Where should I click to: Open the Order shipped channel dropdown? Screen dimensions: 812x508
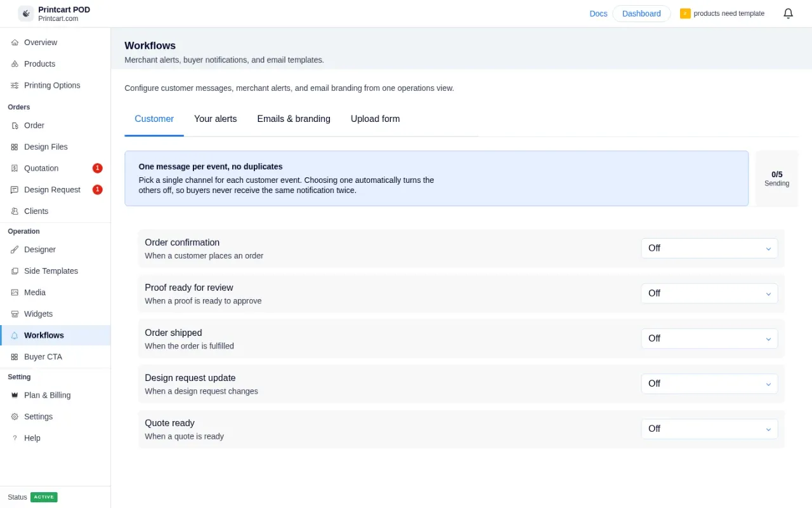709,338
